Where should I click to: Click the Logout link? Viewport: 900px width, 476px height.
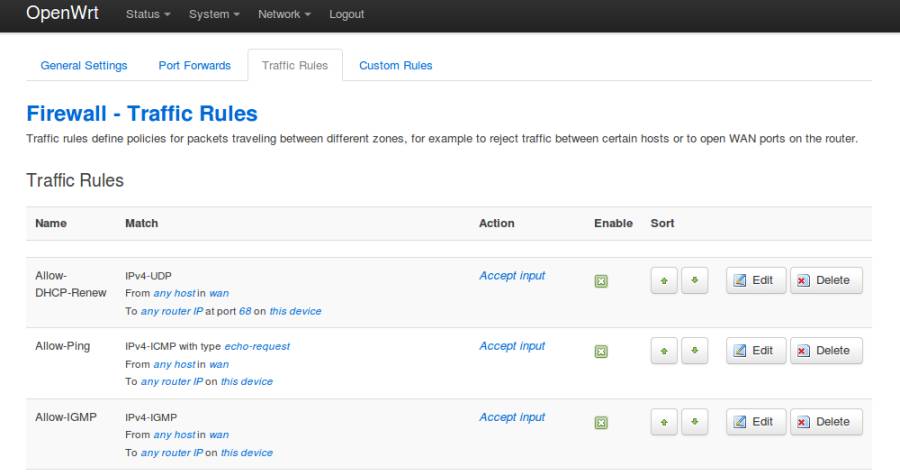(x=346, y=14)
